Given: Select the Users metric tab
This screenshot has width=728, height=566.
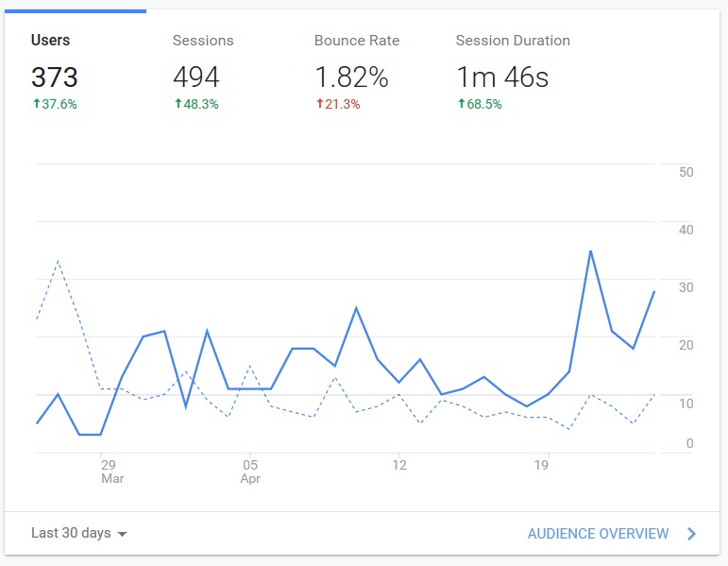Looking at the screenshot, I should pos(51,41).
